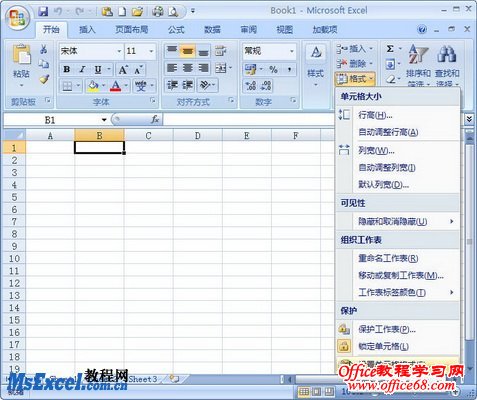Open fill color dropdown arrow
The width and height of the screenshot is (477, 400).
[104, 86]
